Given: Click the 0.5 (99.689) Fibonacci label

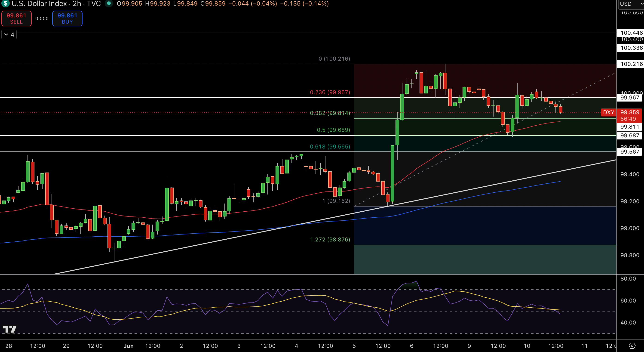Looking at the screenshot, I should (x=334, y=130).
